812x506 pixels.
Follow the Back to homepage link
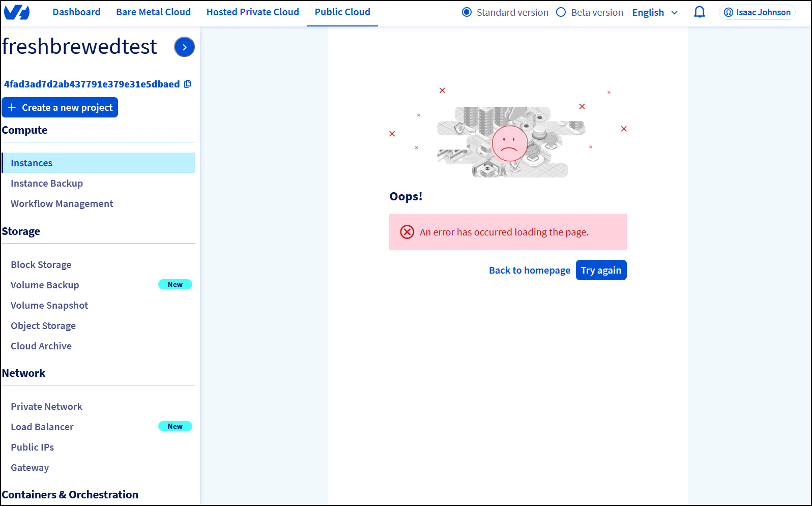tap(529, 270)
